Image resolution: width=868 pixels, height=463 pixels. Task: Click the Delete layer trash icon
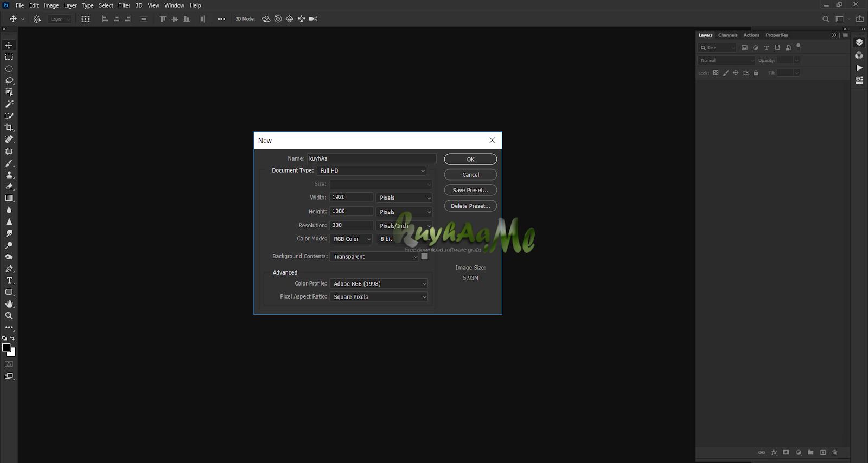pos(835,452)
